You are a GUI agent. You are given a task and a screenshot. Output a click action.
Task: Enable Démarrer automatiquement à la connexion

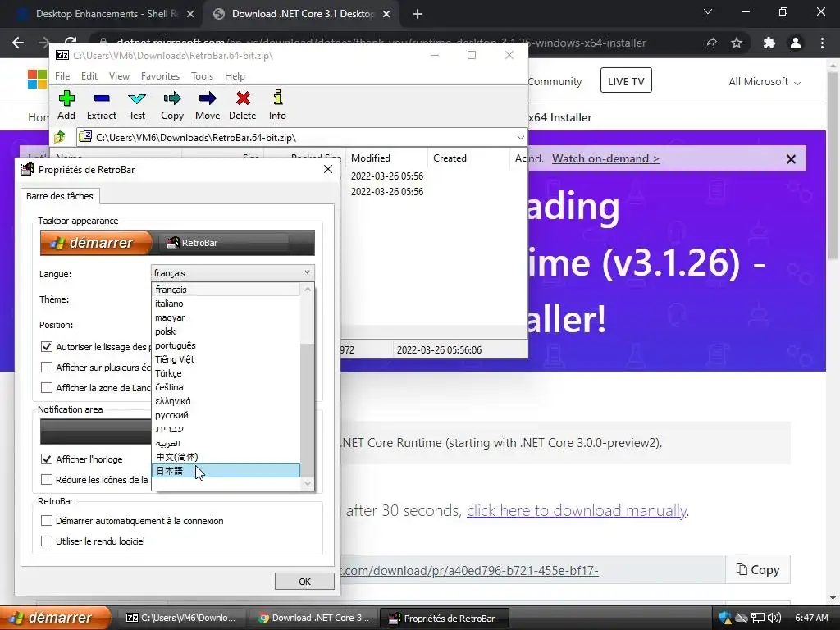point(47,521)
